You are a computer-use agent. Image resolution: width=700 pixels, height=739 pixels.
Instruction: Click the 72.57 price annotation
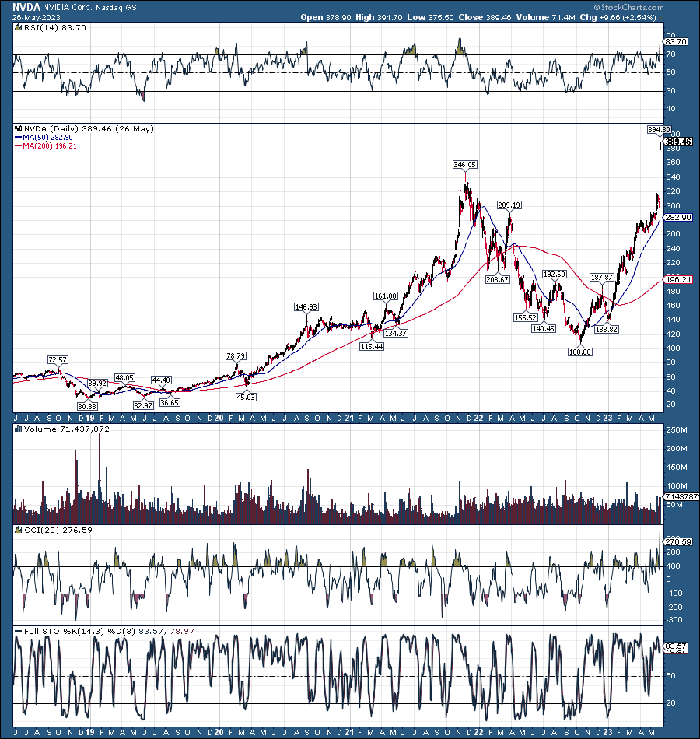58,359
